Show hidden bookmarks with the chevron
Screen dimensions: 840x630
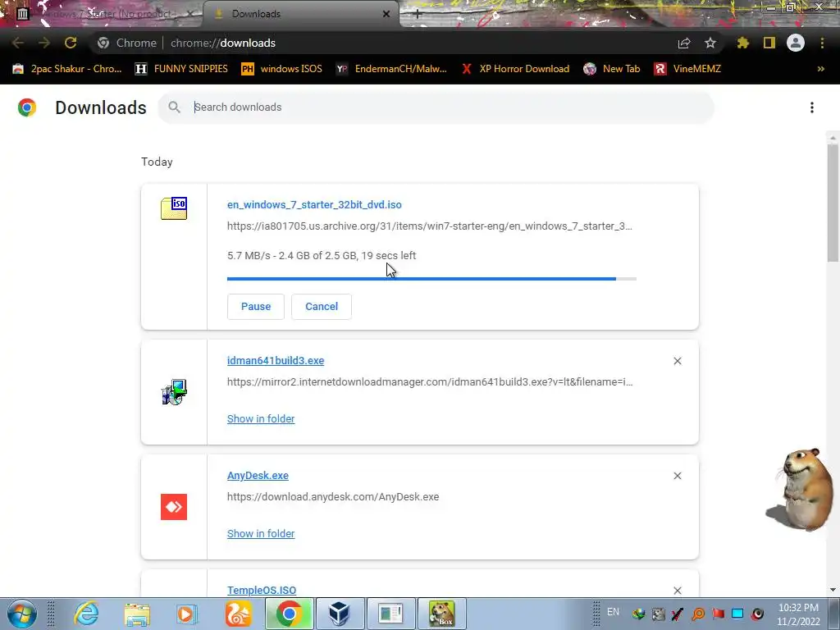pos(820,69)
